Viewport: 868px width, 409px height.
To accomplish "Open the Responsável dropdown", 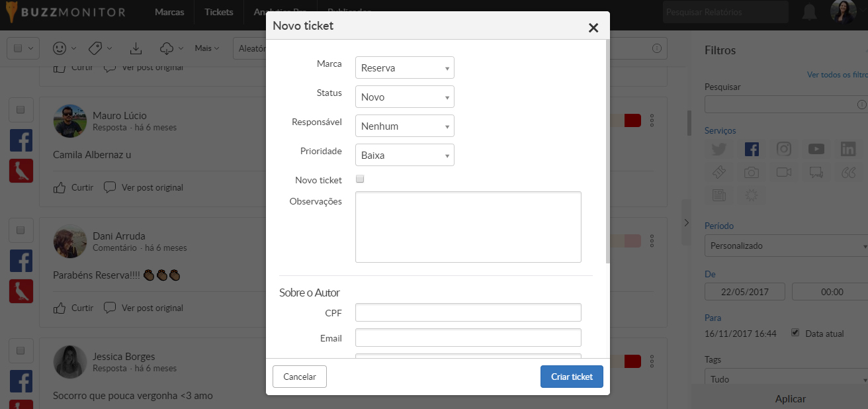I will point(404,126).
